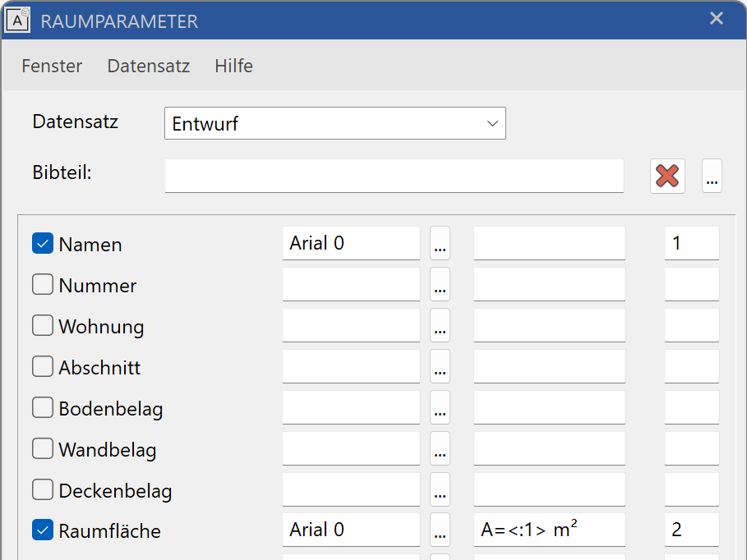Click the Bibteil input field
Screen dimensions: 747x560
click(x=394, y=176)
